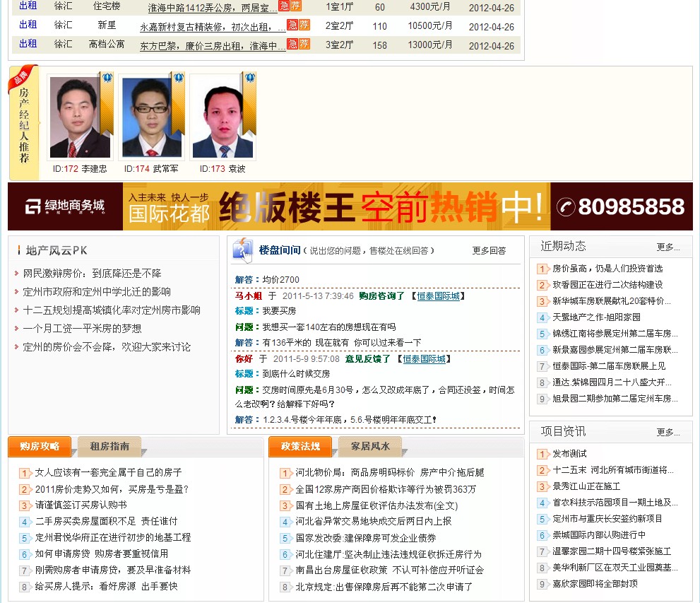
Task: Open 通达.紫锦园四月二十八盛大开
Action: [612, 382]
